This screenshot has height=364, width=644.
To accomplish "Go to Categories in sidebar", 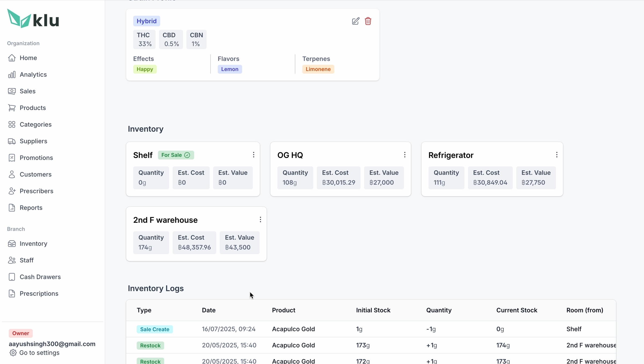I will tap(35, 124).
